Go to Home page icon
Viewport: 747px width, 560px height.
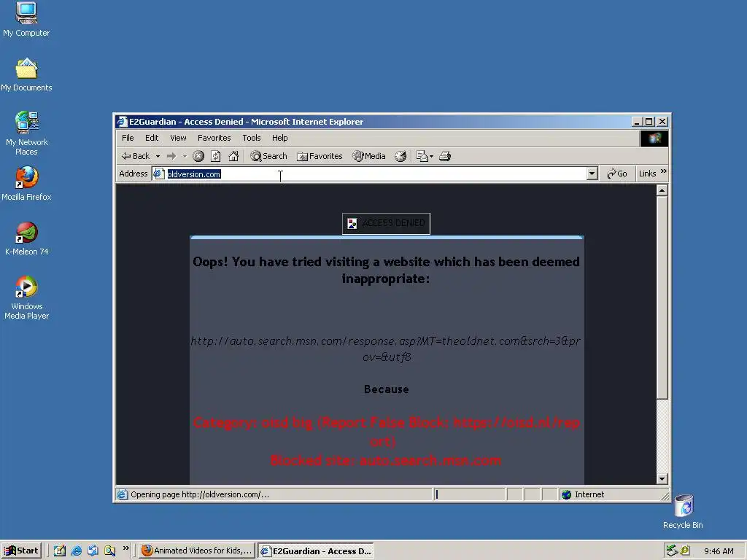coord(233,156)
